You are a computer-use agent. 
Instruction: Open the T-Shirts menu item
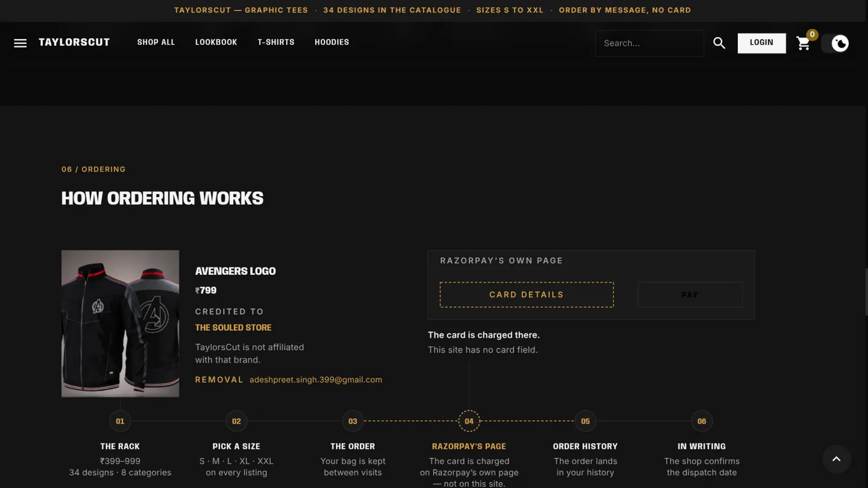coord(276,42)
